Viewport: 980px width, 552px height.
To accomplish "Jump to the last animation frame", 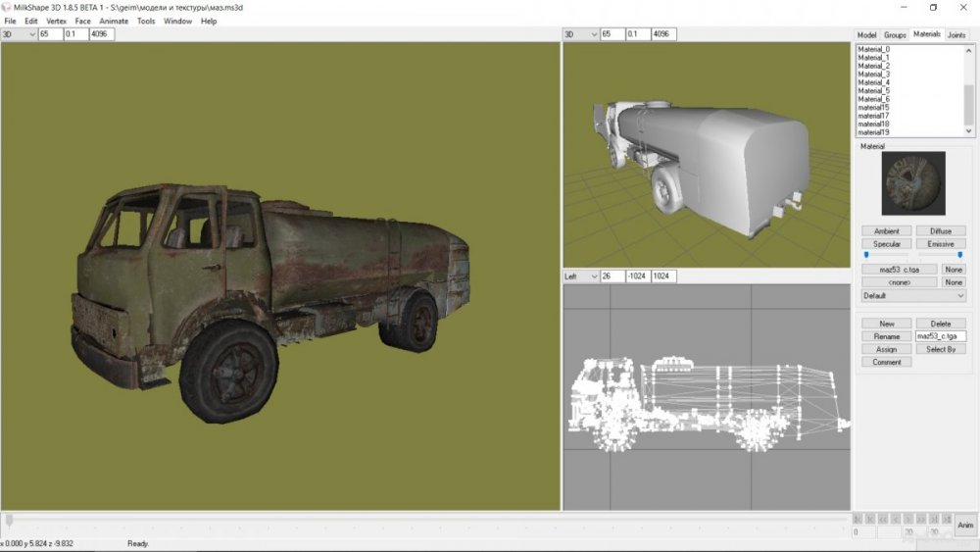I will pyautogui.click(x=947, y=519).
